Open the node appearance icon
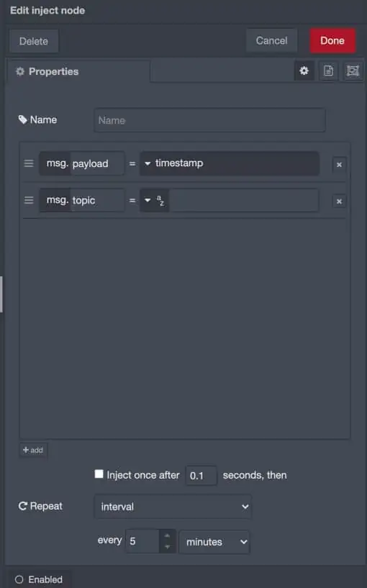 [x=353, y=71]
